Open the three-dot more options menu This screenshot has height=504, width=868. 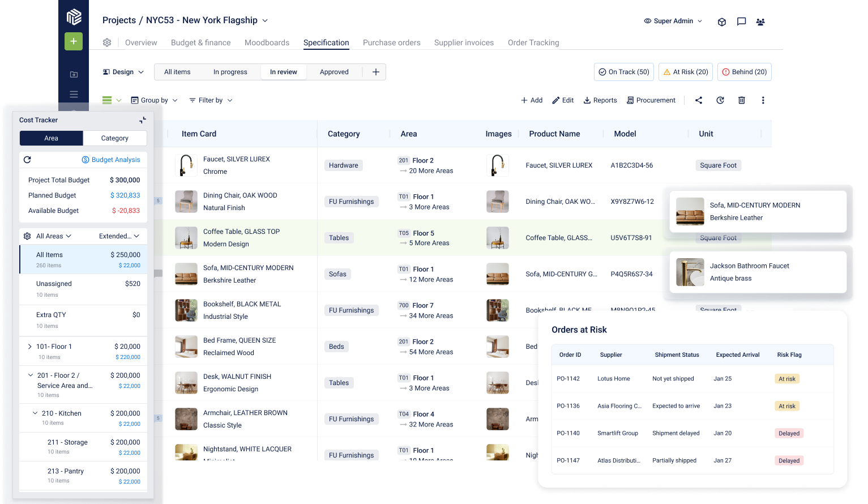point(763,100)
